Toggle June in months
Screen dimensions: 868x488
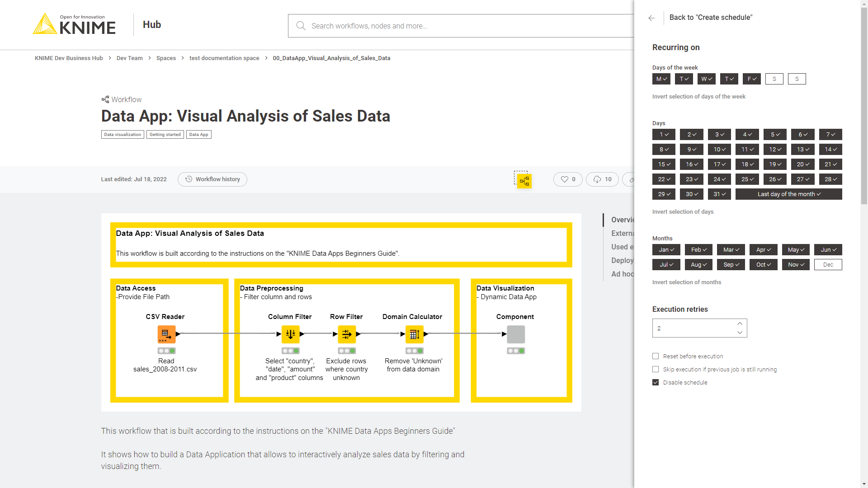(828, 250)
